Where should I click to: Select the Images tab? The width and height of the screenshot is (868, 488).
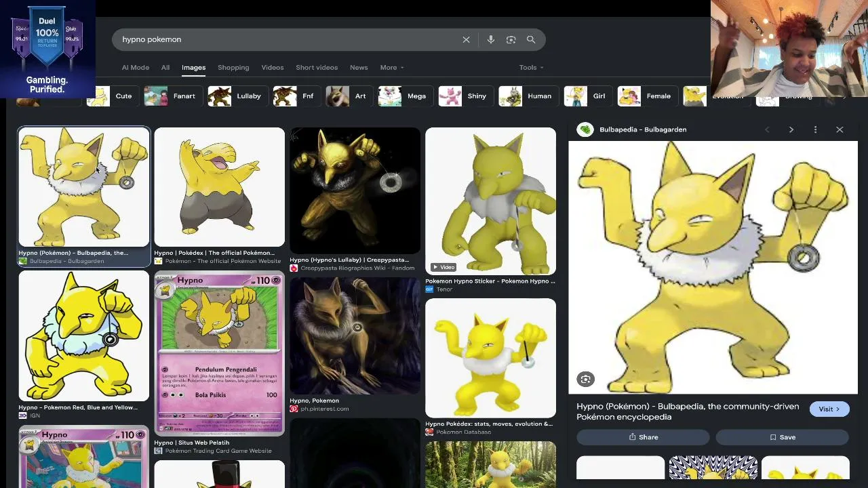coord(193,68)
